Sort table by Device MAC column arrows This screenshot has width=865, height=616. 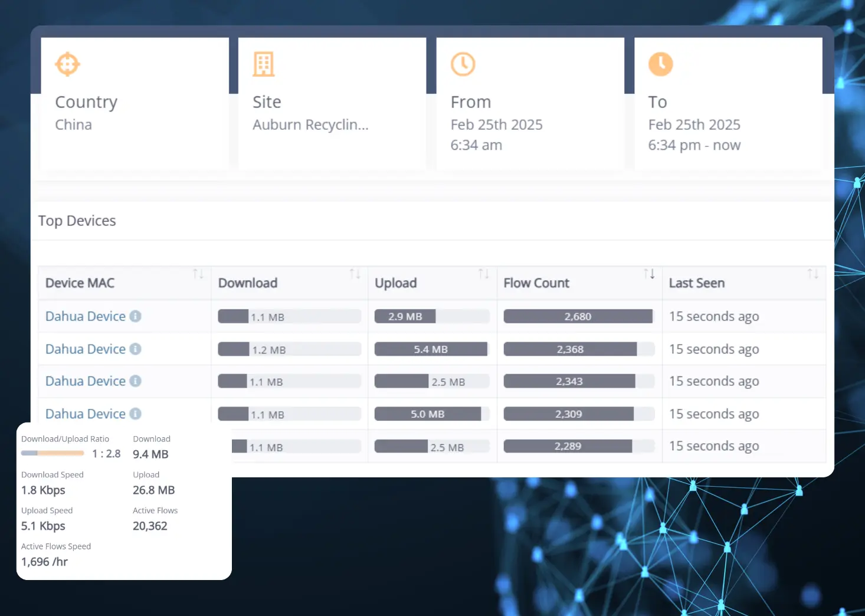point(198,274)
